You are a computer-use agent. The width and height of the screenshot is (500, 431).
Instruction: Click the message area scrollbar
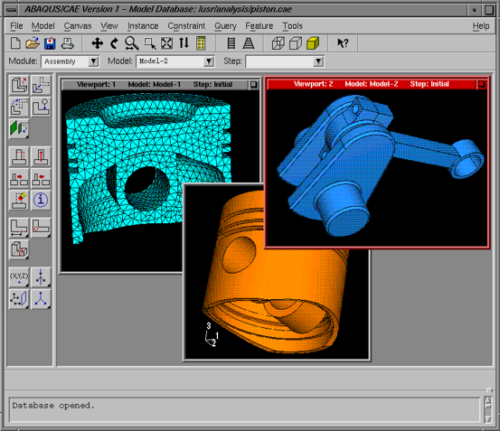point(488,409)
